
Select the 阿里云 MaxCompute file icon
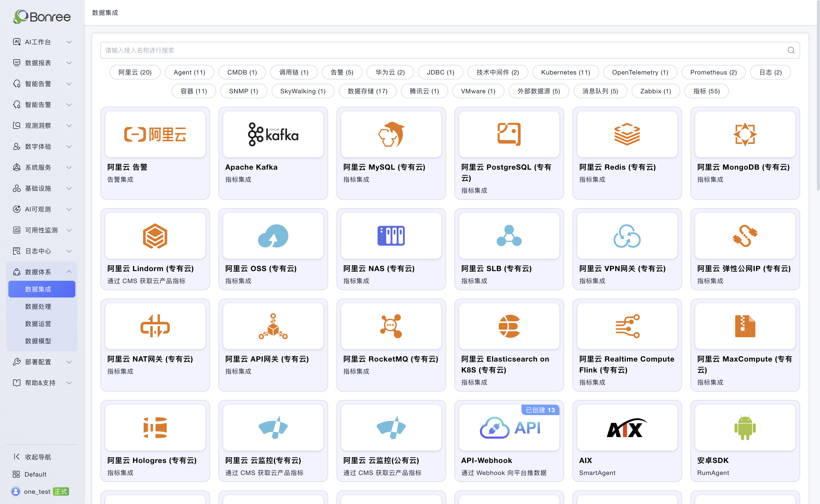point(745,326)
